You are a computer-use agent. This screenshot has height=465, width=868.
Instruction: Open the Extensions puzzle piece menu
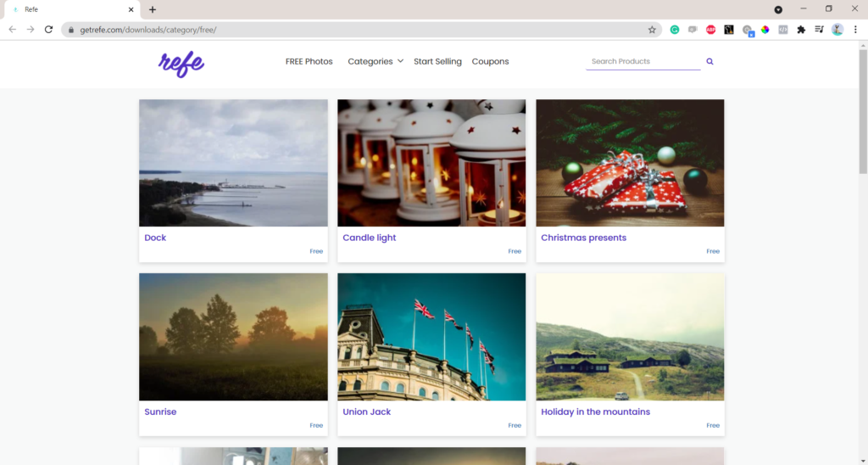[x=801, y=30]
